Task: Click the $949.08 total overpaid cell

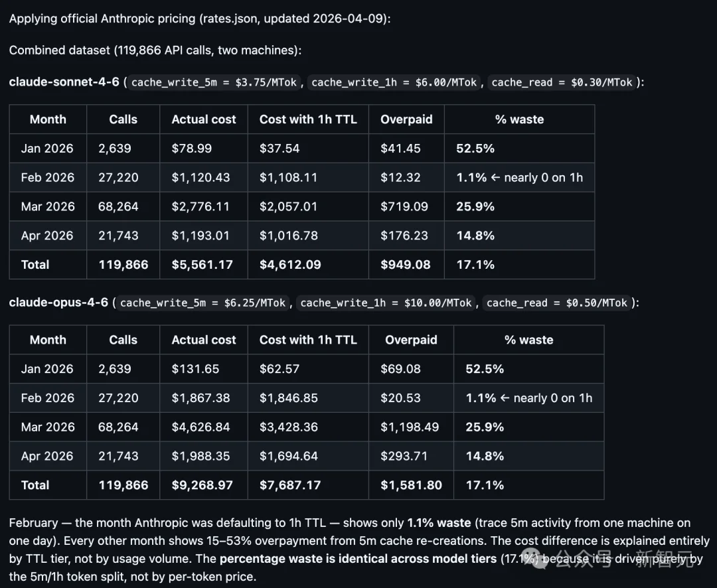Action: [405, 264]
